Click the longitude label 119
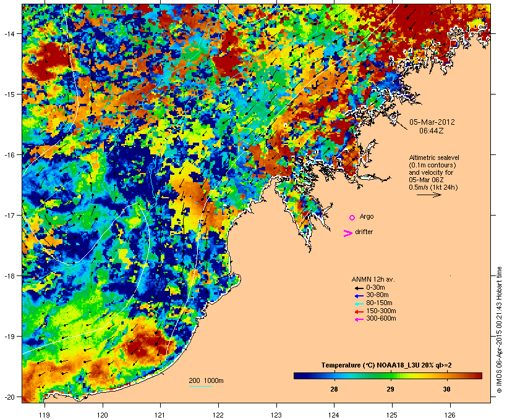Image resolution: width=507 pixels, height=420 pixels. (45, 415)
